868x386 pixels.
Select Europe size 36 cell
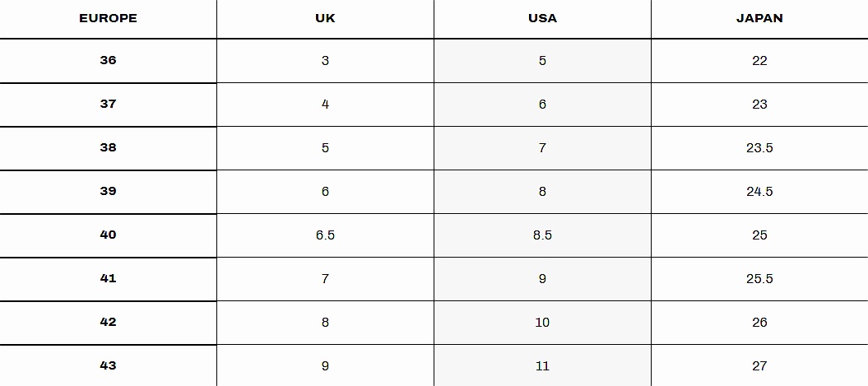pyautogui.click(x=108, y=61)
